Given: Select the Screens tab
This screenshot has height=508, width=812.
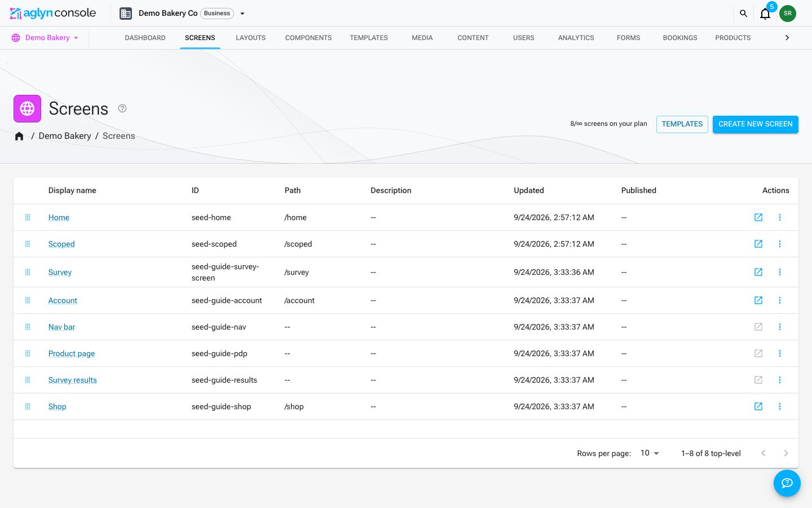Looking at the screenshot, I should tap(200, 38).
